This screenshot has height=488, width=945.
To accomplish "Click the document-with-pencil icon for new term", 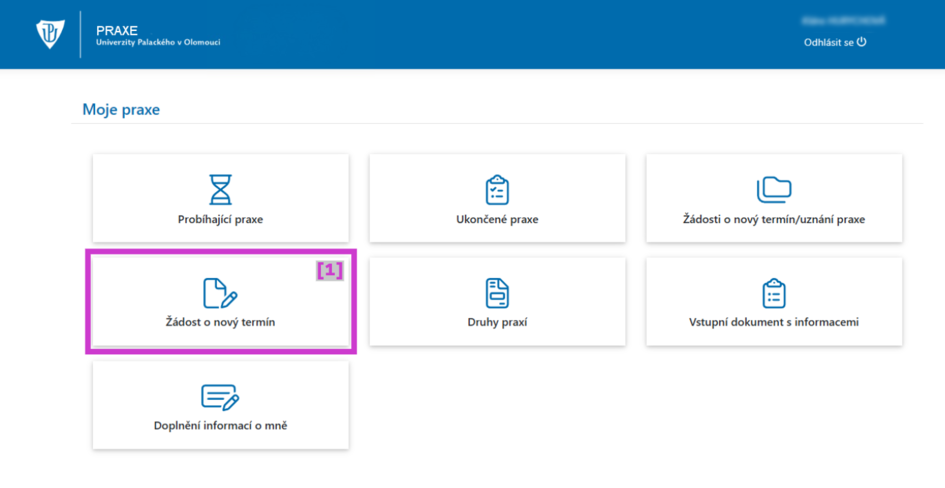I will (x=220, y=293).
